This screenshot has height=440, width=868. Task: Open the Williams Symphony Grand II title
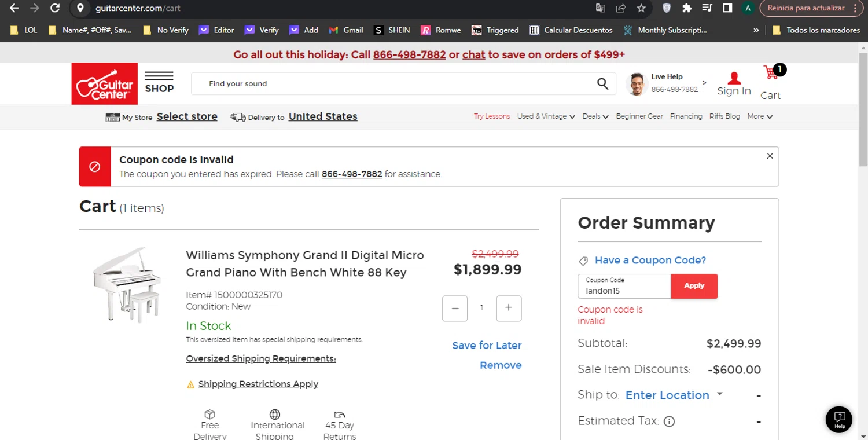click(x=305, y=264)
